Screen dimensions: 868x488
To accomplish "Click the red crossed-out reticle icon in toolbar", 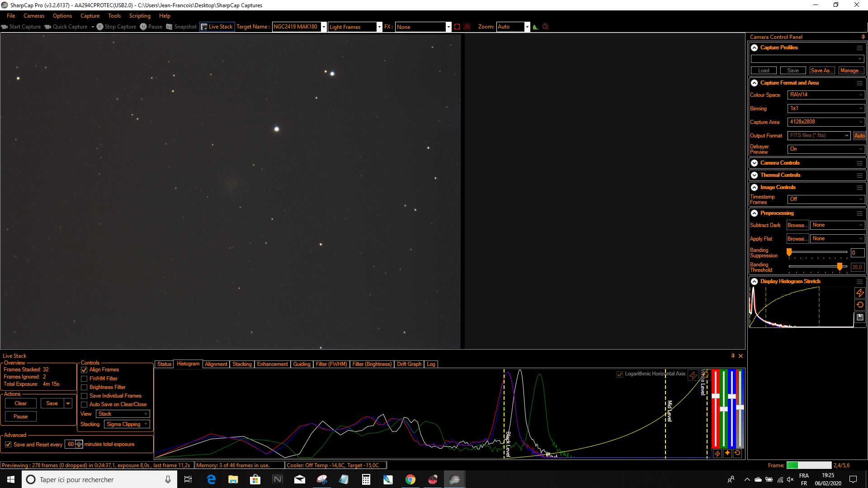I will pyautogui.click(x=467, y=27).
